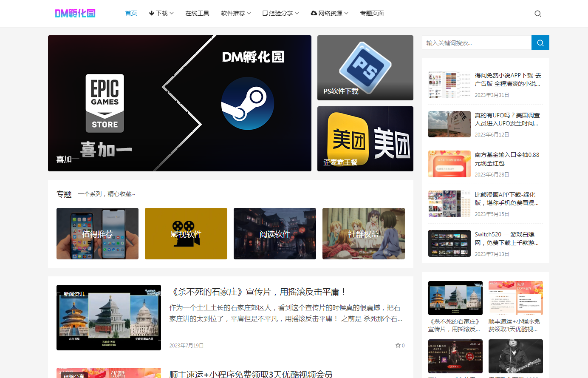
Task: Open the 喜加一 Epic Steam banner
Action: [x=180, y=103]
